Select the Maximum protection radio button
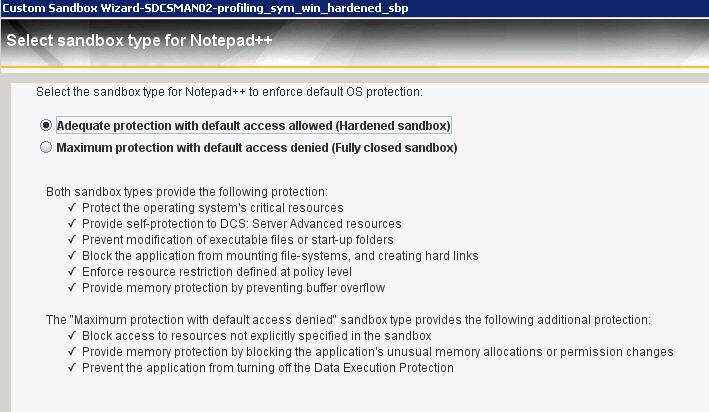 click(x=45, y=148)
